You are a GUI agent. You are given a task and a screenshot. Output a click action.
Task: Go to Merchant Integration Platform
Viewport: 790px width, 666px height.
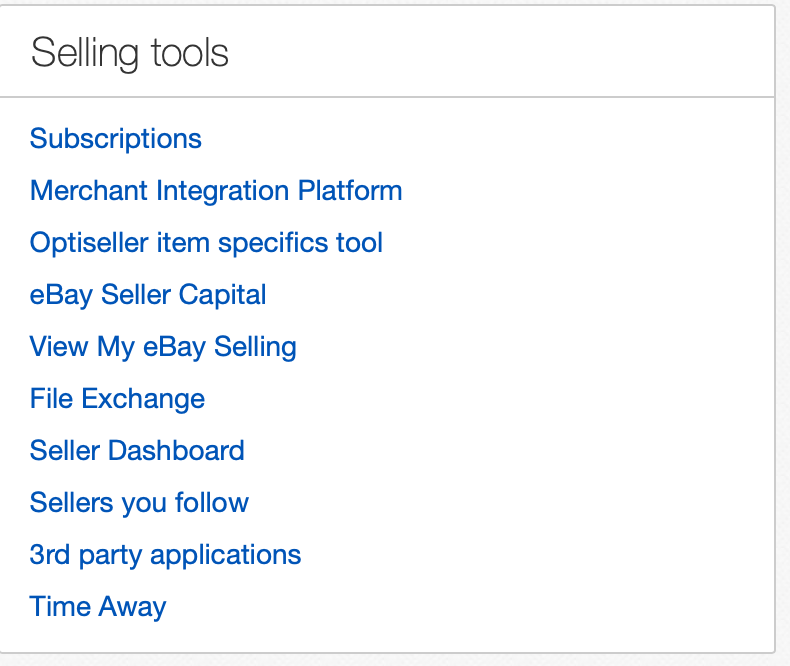click(x=216, y=191)
